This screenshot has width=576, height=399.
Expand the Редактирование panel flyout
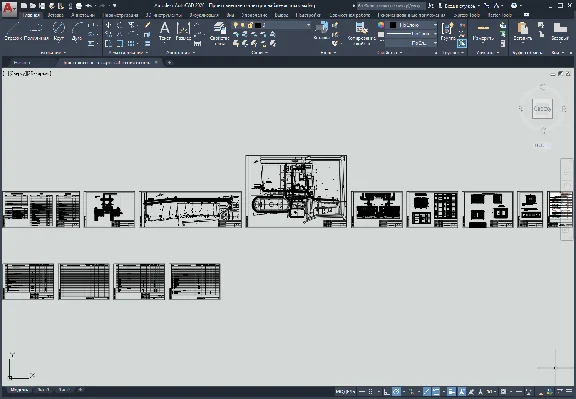[128, 53]
